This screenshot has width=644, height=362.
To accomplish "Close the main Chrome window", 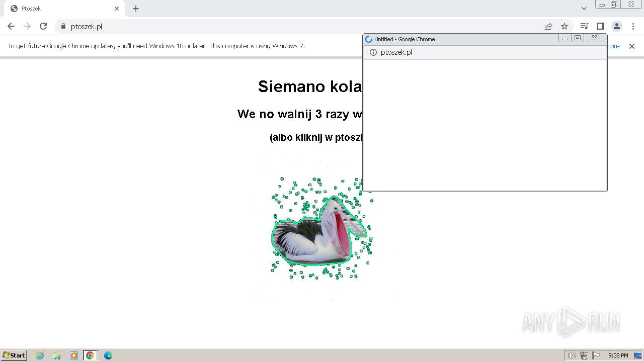I will pyautogui.click(x=631, y=5).
